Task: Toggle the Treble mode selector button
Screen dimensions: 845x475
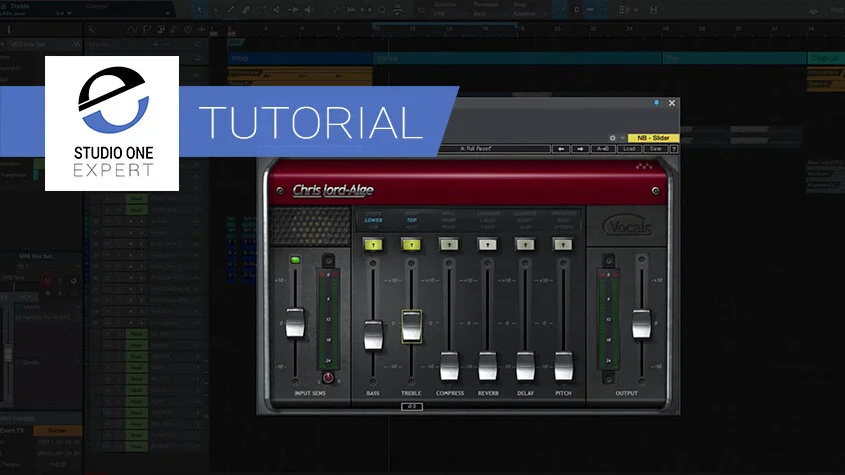Action: coord(411,245)
